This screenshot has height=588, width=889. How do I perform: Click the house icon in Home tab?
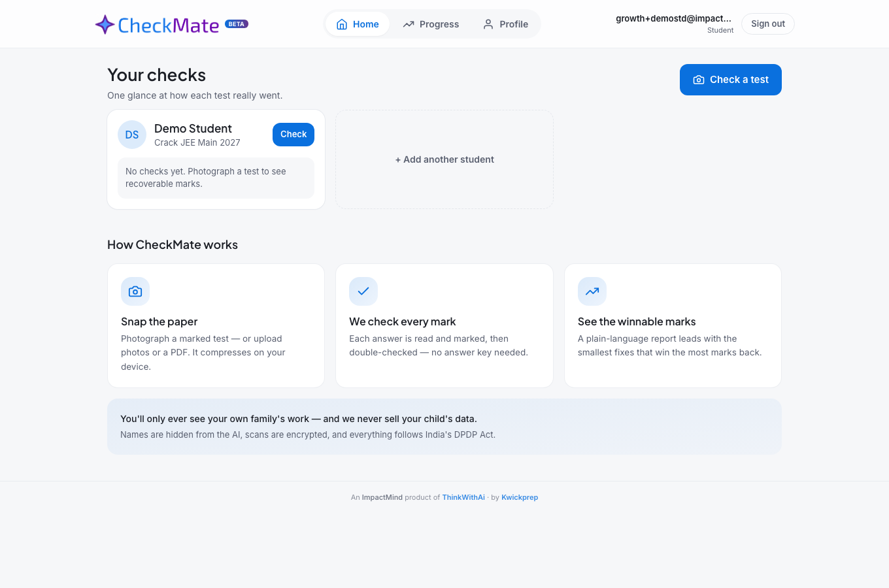click(x=342, y=24)
